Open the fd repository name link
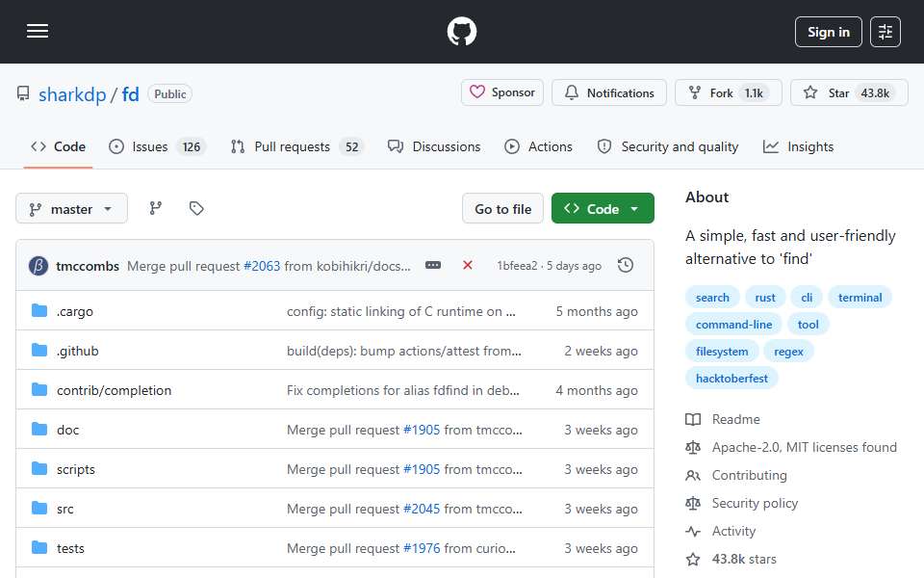Screen dimensions: 924x578 point(130,94)
